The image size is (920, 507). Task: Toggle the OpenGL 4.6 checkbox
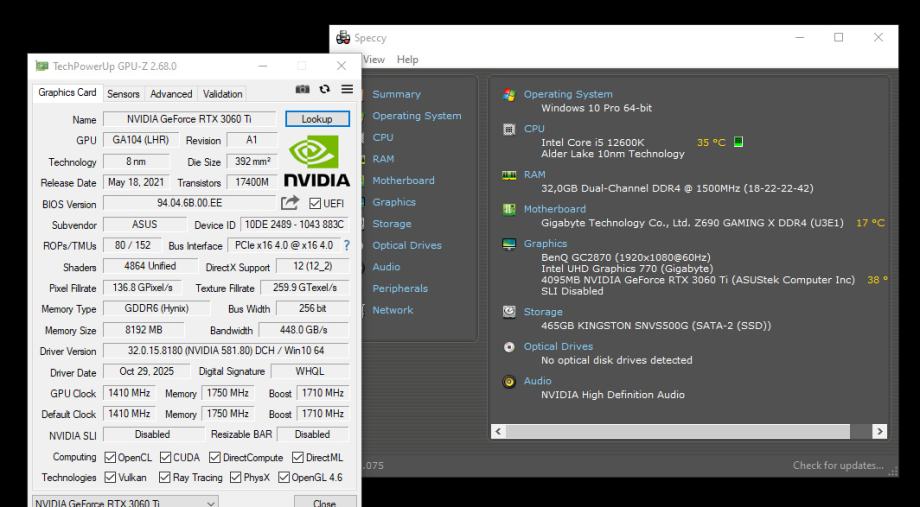(x=284, y=478)
